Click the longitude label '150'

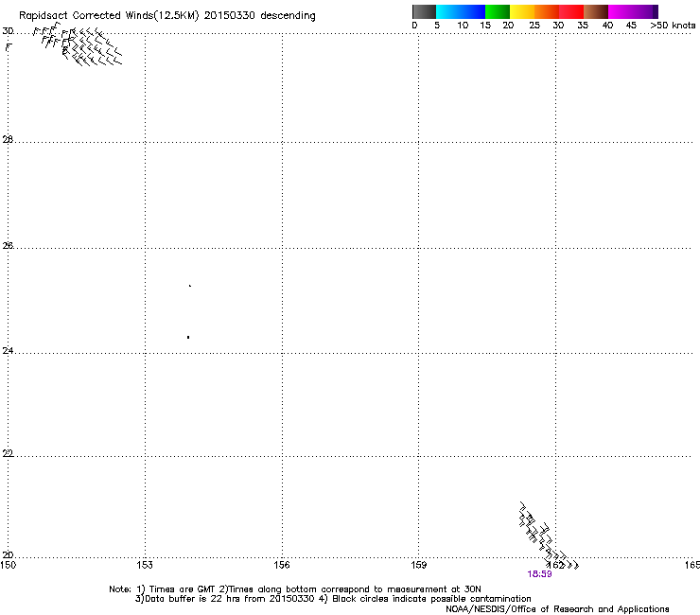(x=8, y=565)
